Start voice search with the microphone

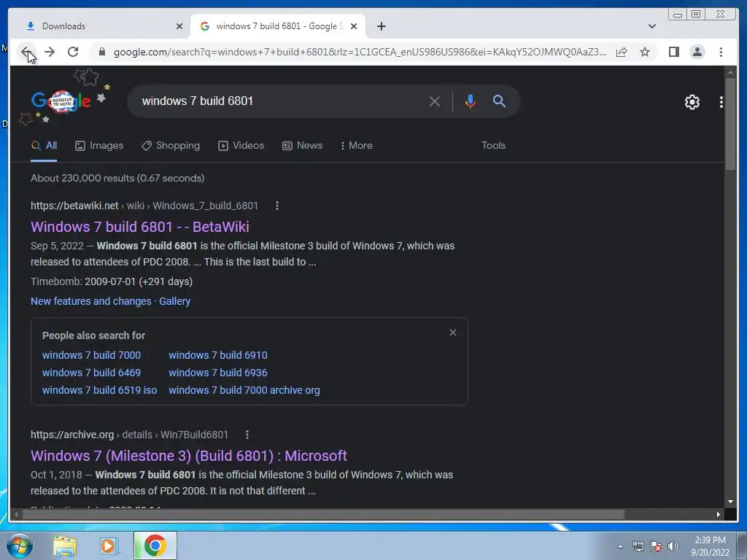[471, 101]
